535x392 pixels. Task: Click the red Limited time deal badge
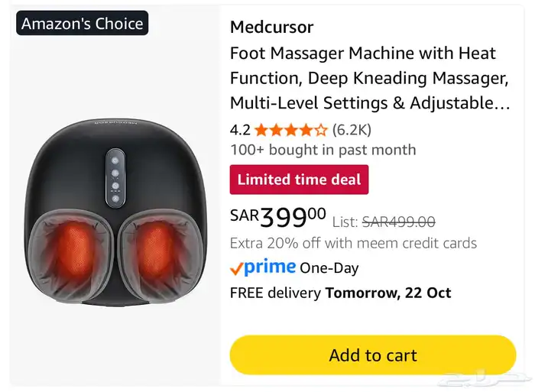[x=299, y=180]
